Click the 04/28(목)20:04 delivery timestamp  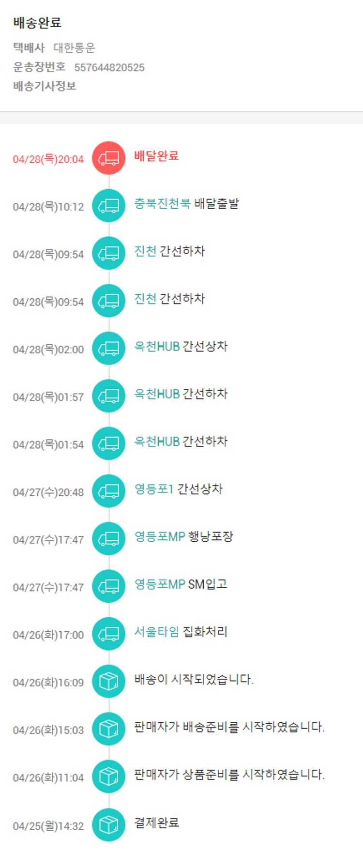[x=48, y=159]
